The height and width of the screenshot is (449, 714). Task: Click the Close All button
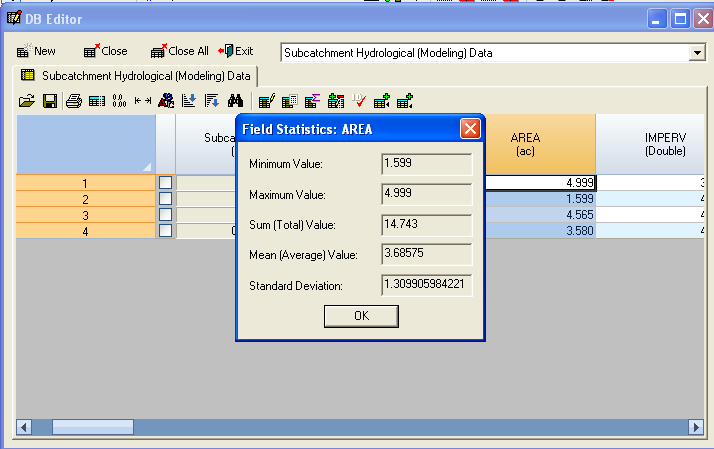coord(180,51)
